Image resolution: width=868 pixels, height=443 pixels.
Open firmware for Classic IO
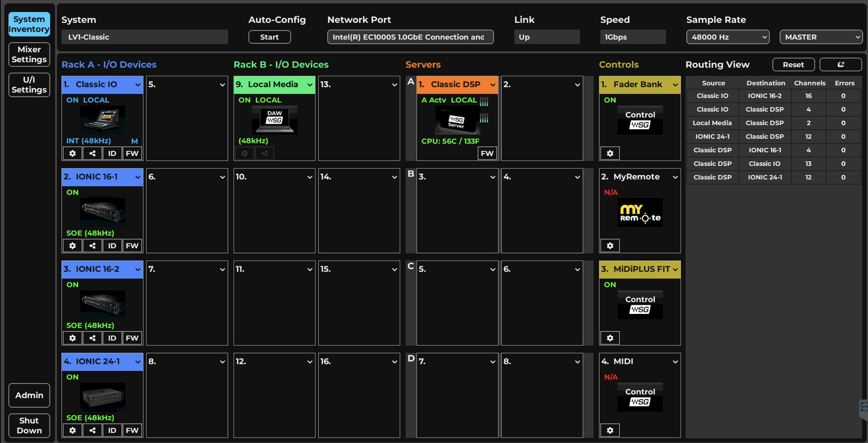point(132,154)
